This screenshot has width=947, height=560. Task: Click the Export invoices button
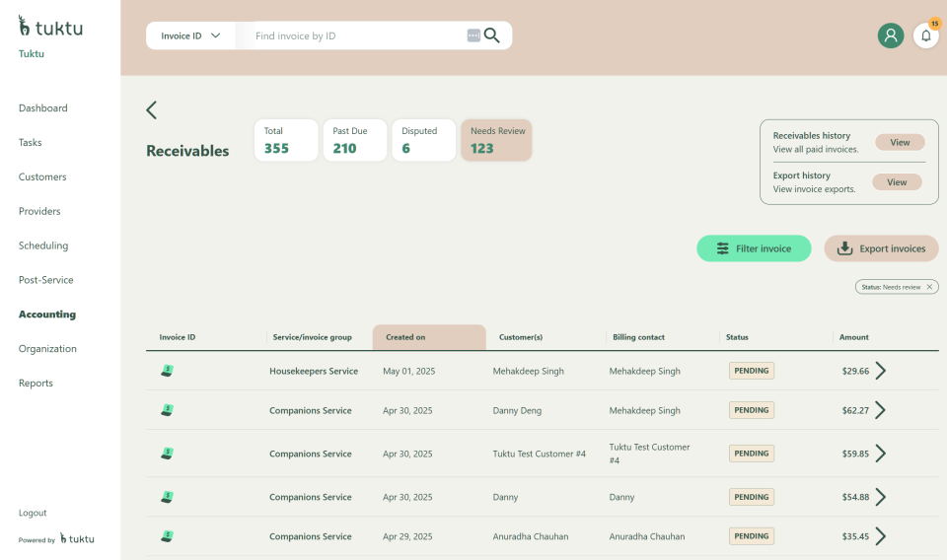(x=881, y=248)
